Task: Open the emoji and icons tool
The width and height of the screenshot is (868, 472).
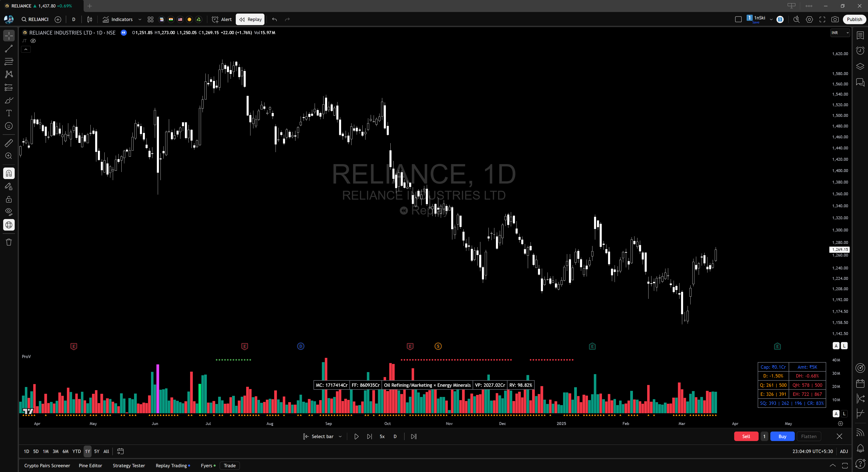Action: [x=9, y=126]
